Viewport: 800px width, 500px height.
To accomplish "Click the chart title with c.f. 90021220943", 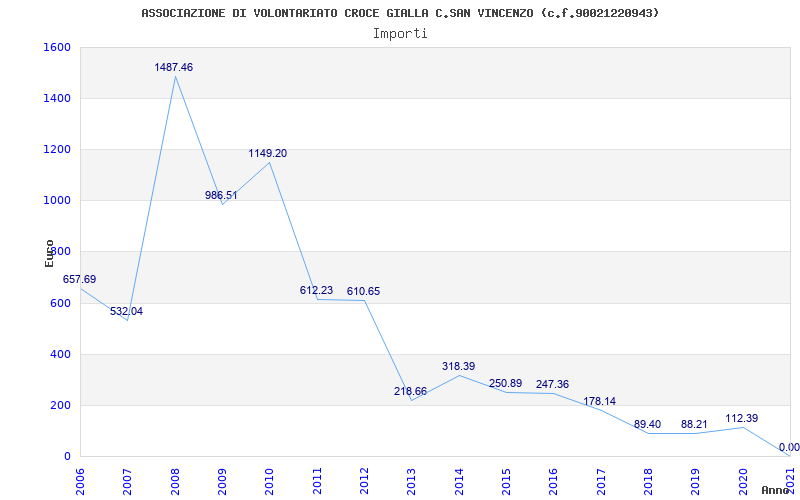I will [400, 13].
